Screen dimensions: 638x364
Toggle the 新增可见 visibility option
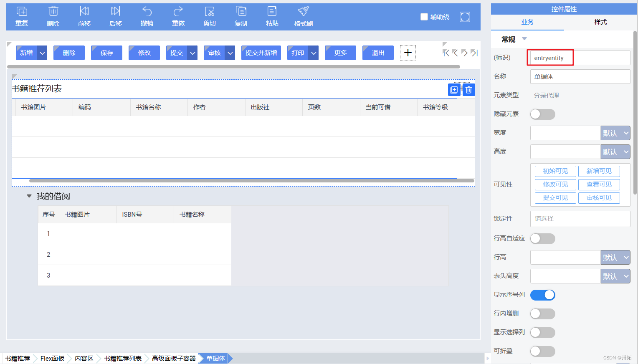[x=599, y=171]
